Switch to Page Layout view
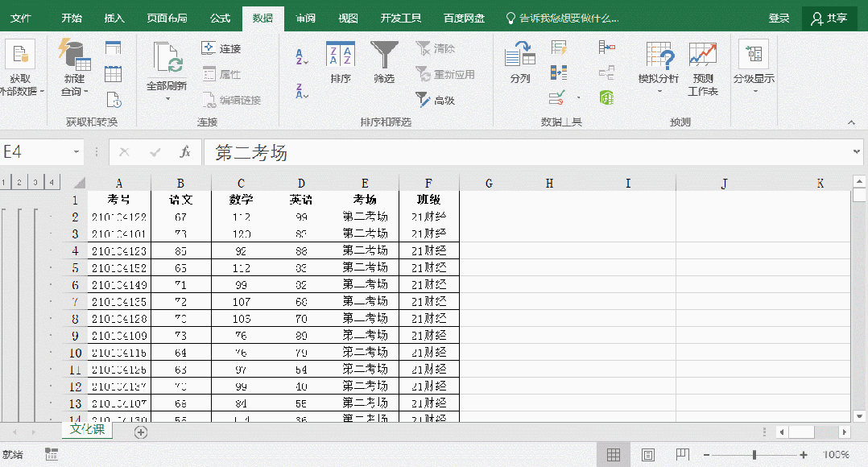This screenshot has width=868, height=467. (647, 455)
